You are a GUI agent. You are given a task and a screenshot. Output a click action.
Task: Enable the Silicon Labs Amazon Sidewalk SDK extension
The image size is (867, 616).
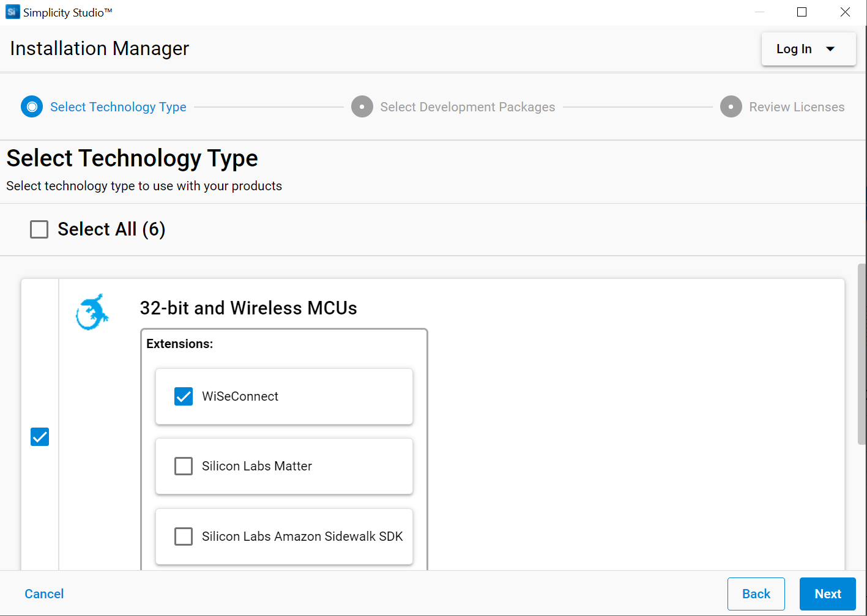pyautogui.click(x=183, y=536)
